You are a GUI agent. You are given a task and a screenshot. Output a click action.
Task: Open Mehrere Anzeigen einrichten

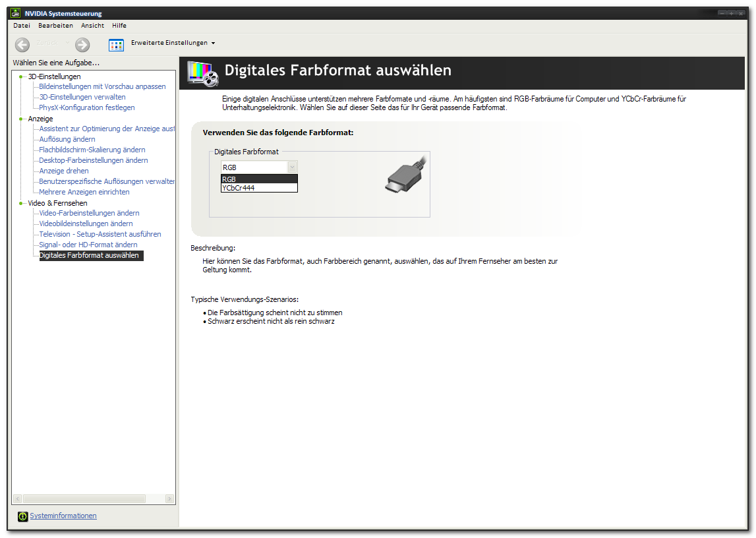click(84, 193)
